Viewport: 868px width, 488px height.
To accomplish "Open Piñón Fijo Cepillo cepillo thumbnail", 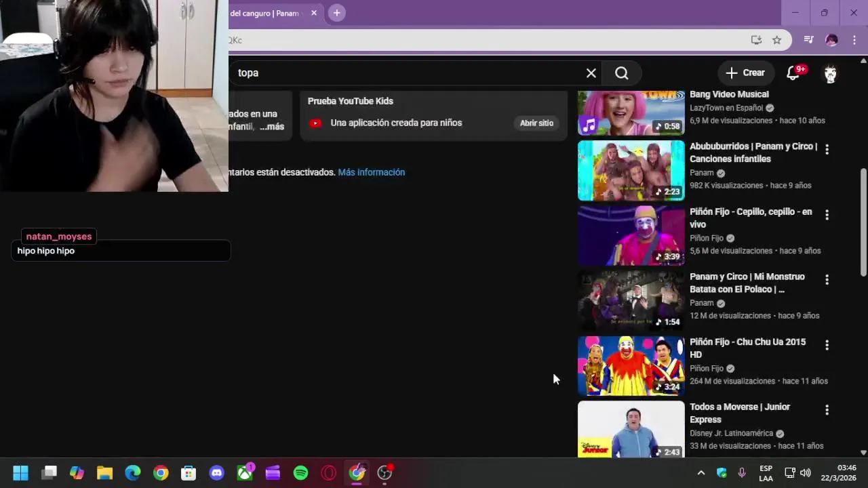I will tap(631, 236).
